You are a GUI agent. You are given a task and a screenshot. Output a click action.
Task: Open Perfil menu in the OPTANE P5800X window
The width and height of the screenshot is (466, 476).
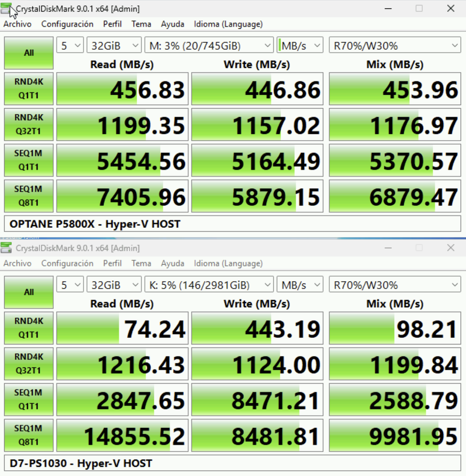(x=112, y=24)
